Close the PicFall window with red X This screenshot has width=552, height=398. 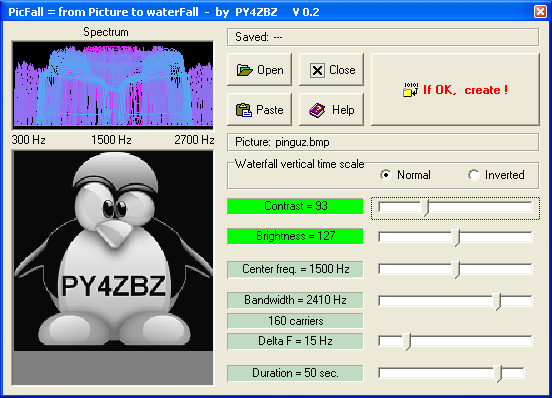click(x=540, y=12)
